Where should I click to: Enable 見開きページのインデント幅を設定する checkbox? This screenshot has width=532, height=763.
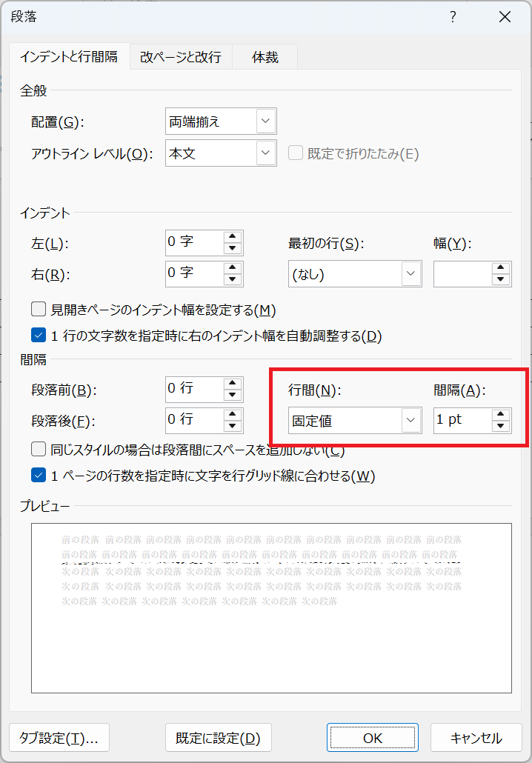[x=39, y=310]
